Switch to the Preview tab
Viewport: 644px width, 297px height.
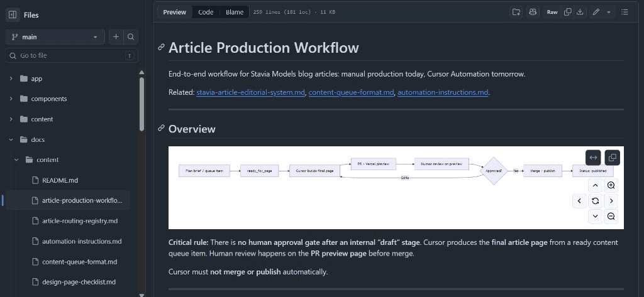175,13
